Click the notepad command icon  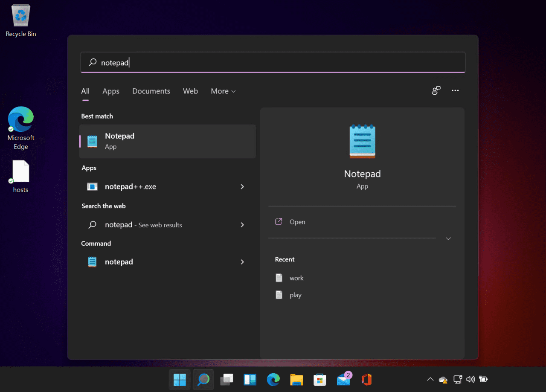point(92,261)
